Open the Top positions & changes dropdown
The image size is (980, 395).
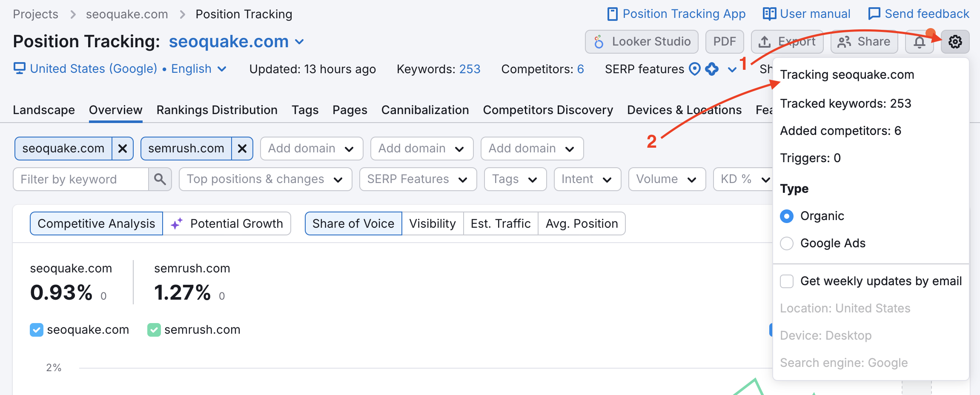point(265,179)
